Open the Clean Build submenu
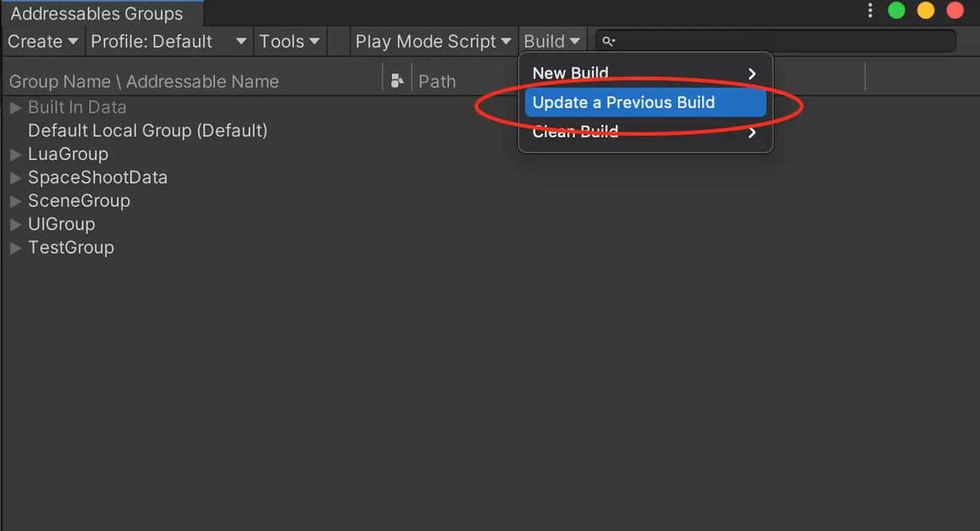The height and width of the screenshot is (531, 980). click(x=575, y=132)
